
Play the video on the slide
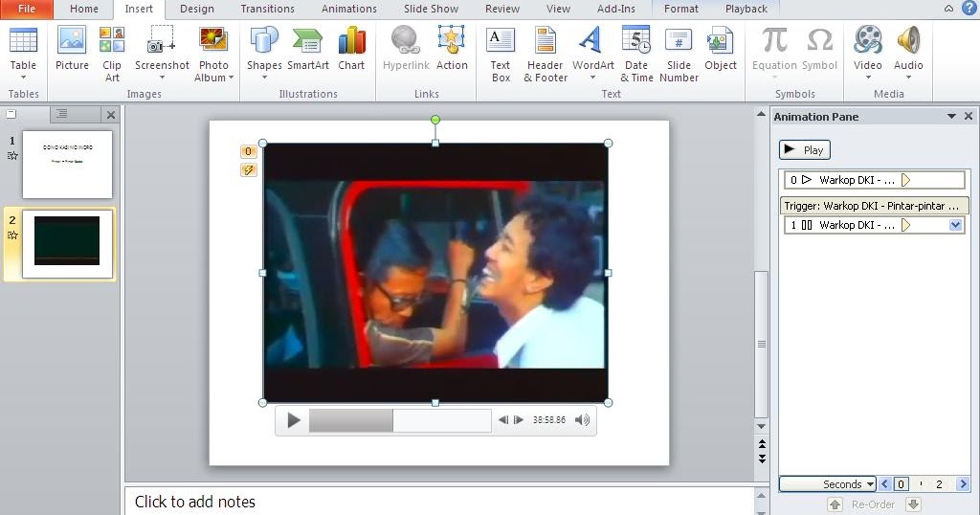(x=293, y=420)
